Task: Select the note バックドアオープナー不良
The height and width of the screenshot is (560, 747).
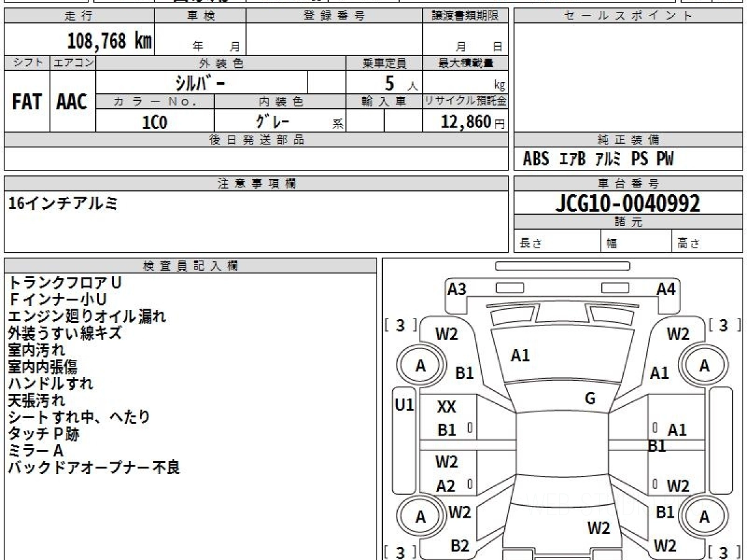Action: coord(94,467)
